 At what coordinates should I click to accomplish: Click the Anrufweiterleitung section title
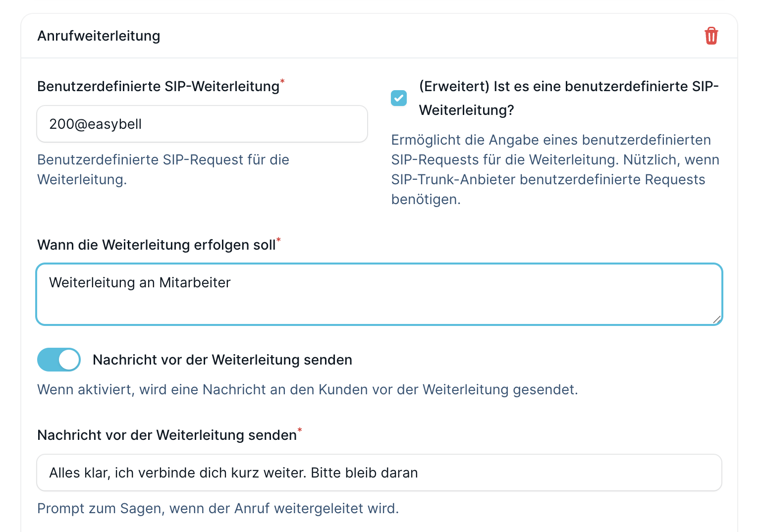(99, 36)
